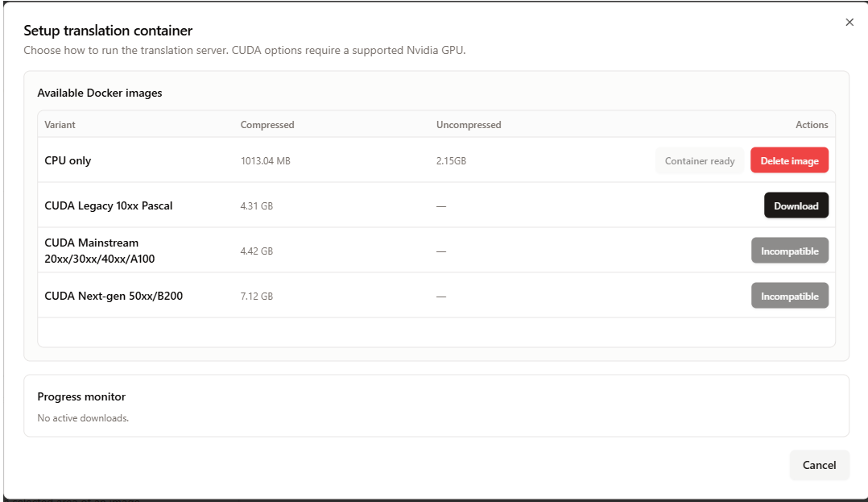The height and width of the screenshot is (502, 868).
Task: Click the Available Docker images heading
Action: click(99, 93)
